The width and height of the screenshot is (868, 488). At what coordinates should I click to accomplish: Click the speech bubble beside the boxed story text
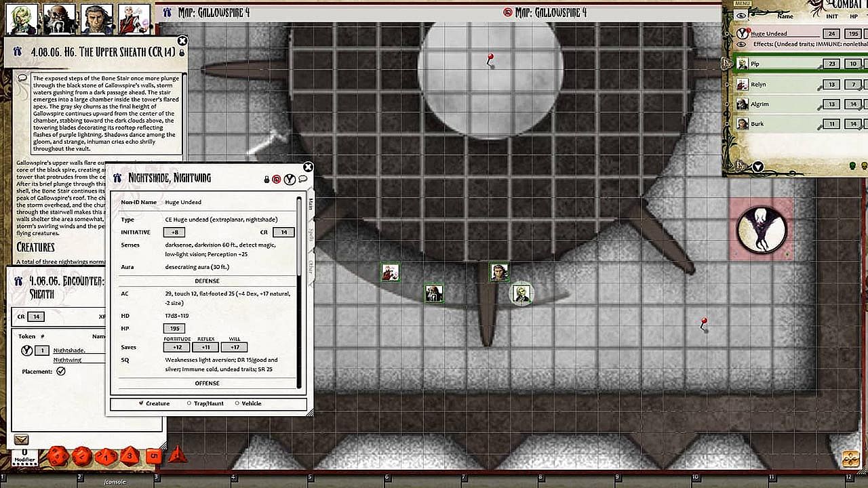(22, 79)
